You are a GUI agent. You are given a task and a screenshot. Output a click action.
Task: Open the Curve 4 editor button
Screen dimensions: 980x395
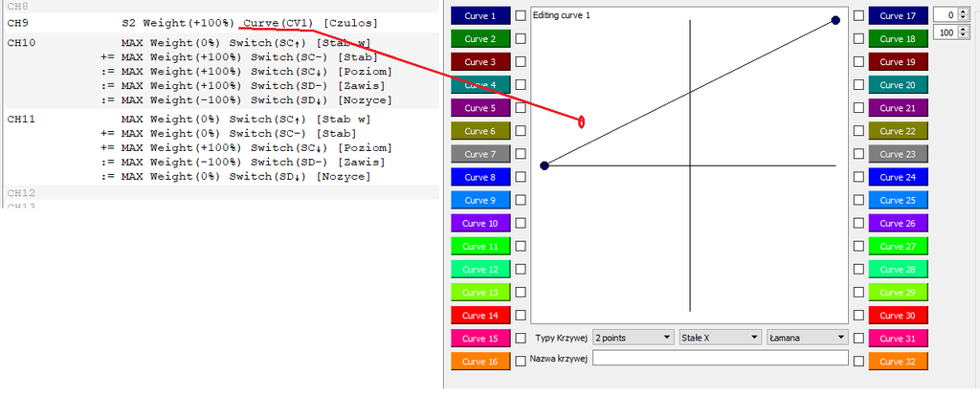[x=479, y=85]
